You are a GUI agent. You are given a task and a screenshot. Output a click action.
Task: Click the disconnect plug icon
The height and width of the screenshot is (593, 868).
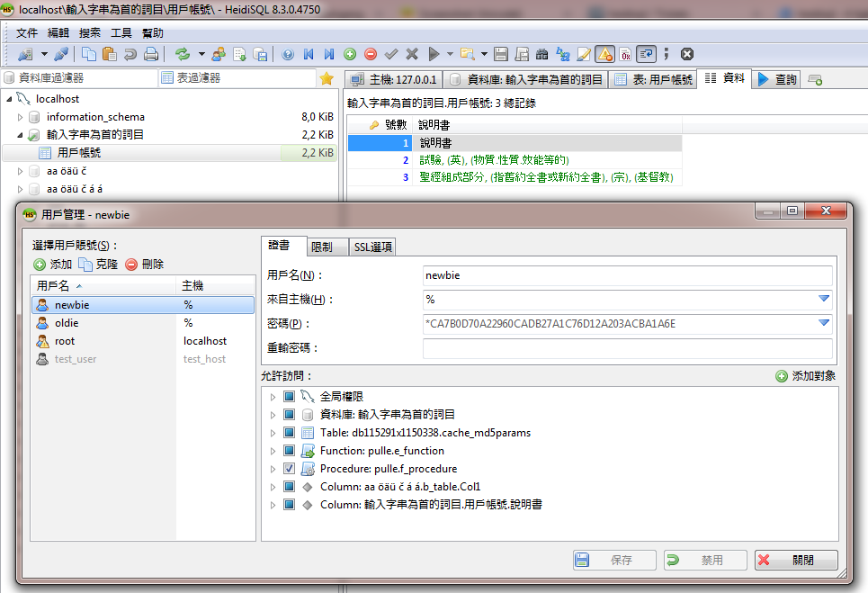point(61,54)
